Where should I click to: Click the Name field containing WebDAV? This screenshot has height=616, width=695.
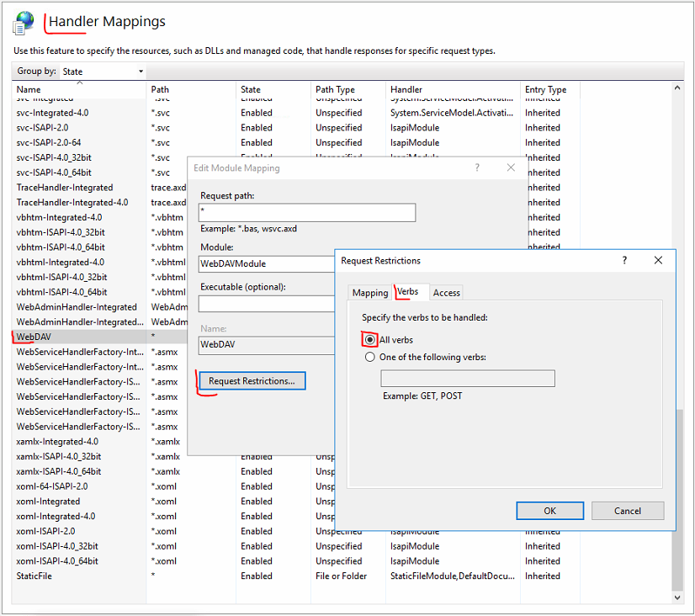pos(267,345)
